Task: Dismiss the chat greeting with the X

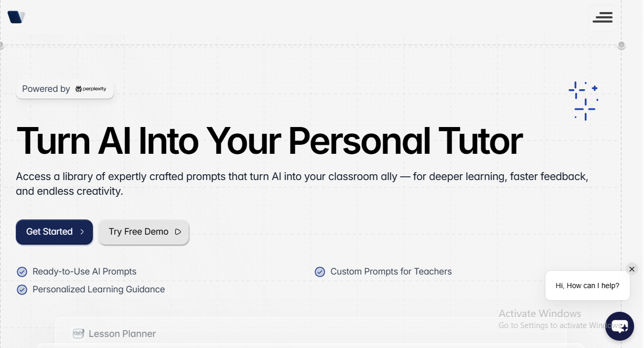Action: click(x=632, y=269)
